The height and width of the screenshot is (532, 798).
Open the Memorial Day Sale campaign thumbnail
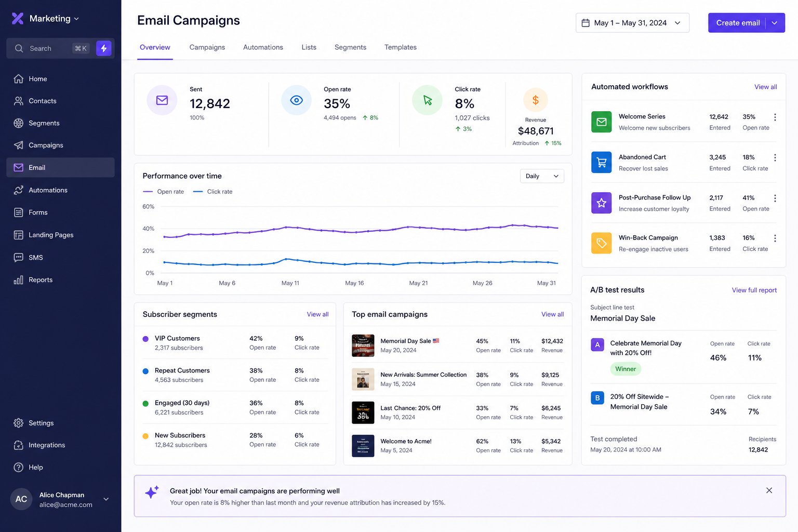tap(363, 345)
